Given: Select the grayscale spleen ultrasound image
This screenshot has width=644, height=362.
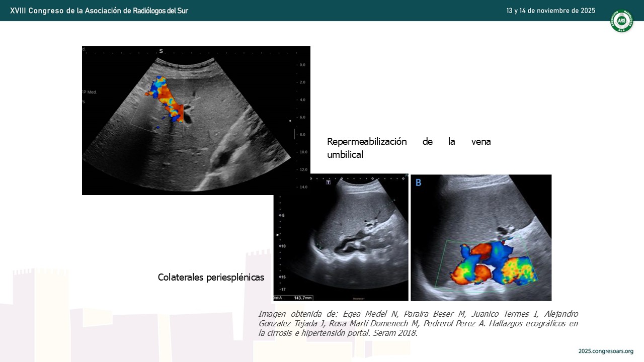Looking at the screenshot, I should (x=341, y=238).
